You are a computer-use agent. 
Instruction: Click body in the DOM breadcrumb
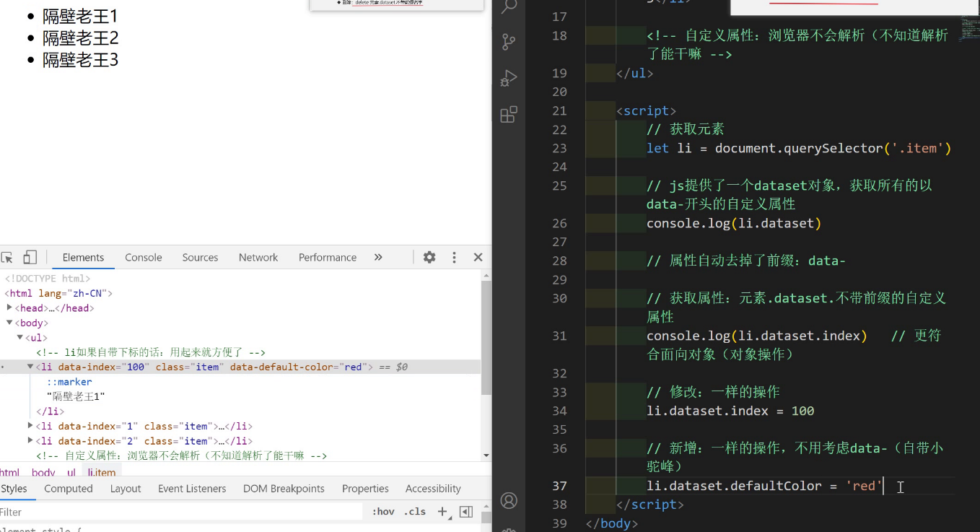[43, 472]
